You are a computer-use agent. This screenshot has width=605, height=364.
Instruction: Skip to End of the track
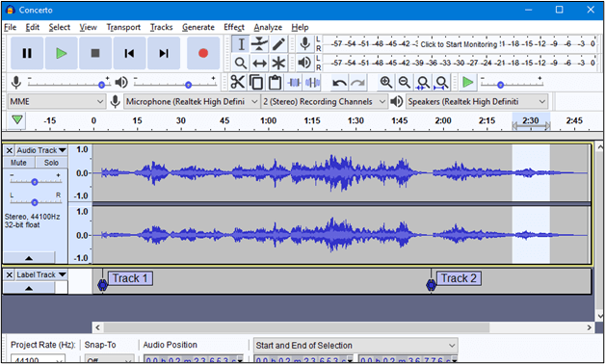[164, 53]
